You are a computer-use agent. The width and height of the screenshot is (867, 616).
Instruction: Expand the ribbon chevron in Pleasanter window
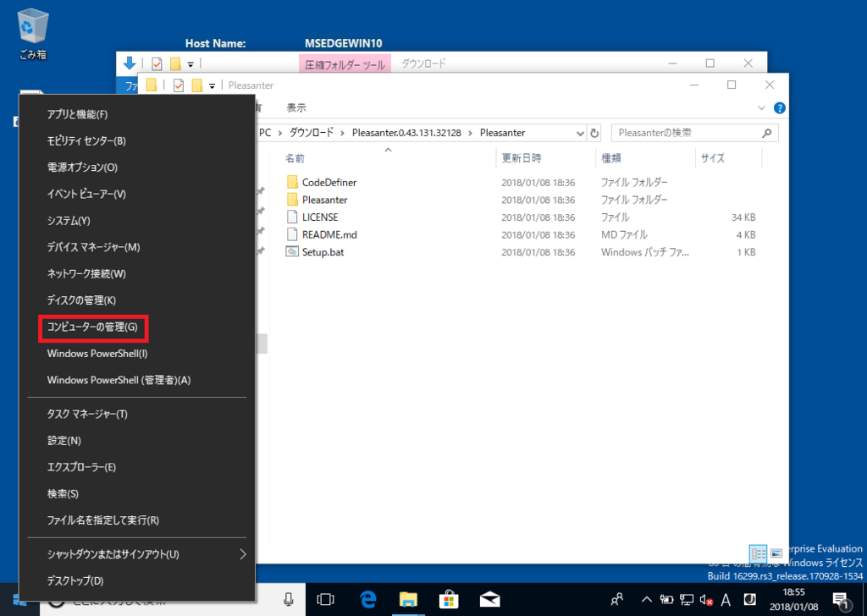pyautogui.click(x=761, y=108)
